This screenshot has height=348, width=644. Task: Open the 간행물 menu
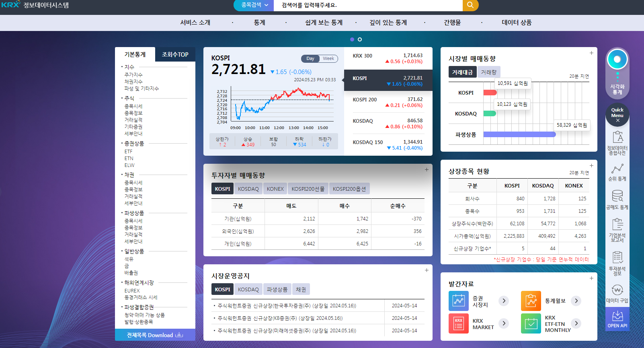pos(453,23)
